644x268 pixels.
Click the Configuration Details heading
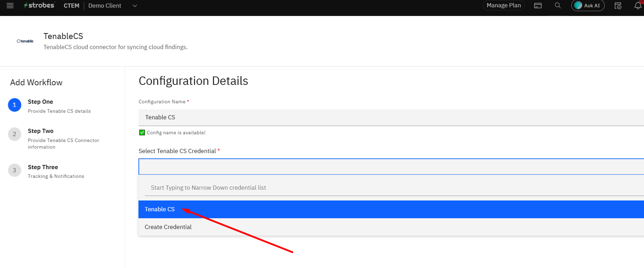[x=193, y=81]
